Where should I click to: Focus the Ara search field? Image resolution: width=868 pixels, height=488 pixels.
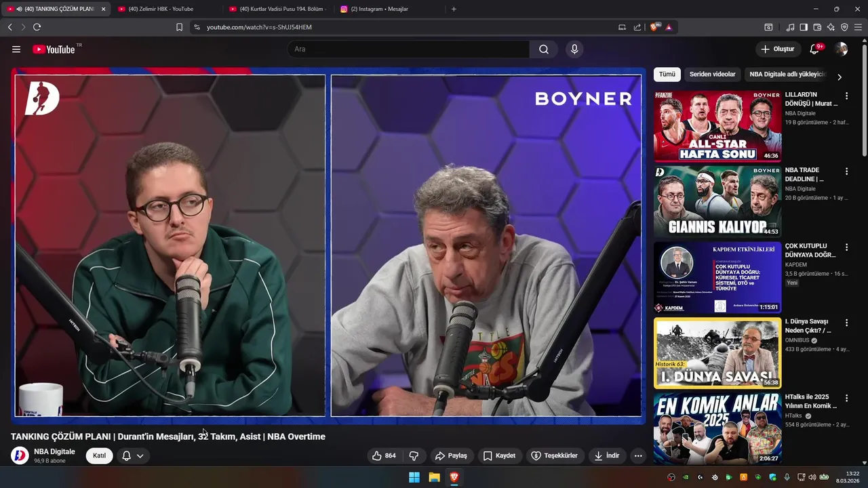(x=408, y=49)
